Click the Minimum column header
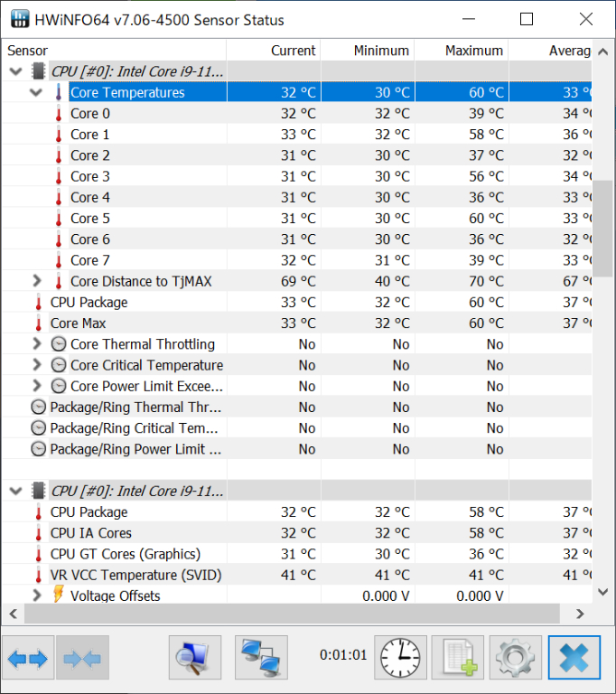The image size is (616, 694). pyautogui.click(x=368, y=51)
